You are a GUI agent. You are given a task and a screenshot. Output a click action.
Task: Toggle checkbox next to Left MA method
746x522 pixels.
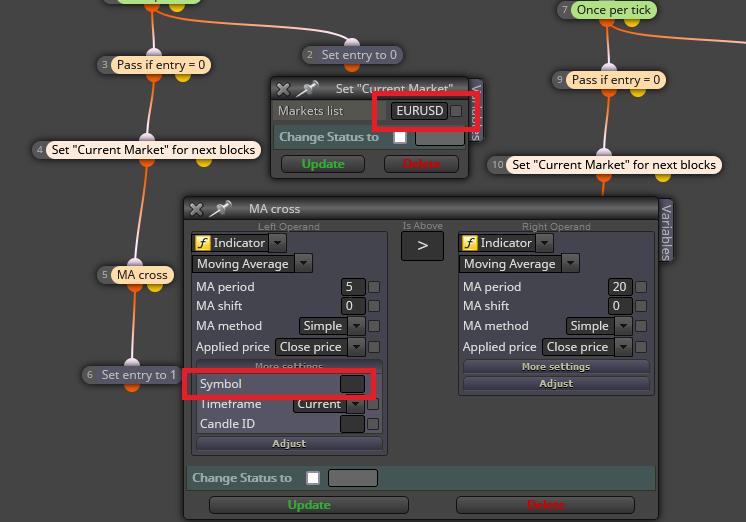coord(374,326)
